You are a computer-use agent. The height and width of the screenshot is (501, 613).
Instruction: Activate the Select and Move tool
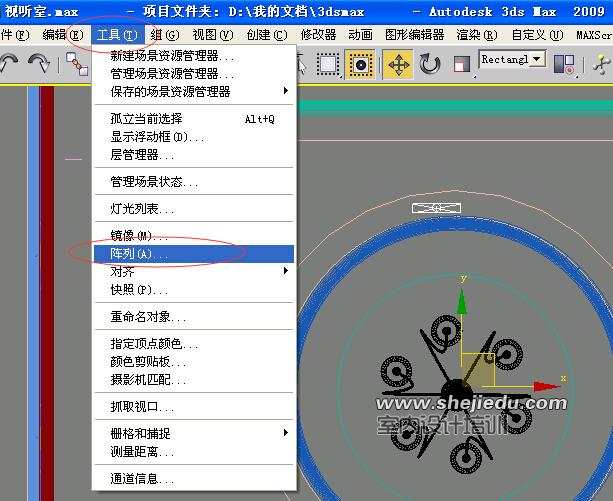398,64
